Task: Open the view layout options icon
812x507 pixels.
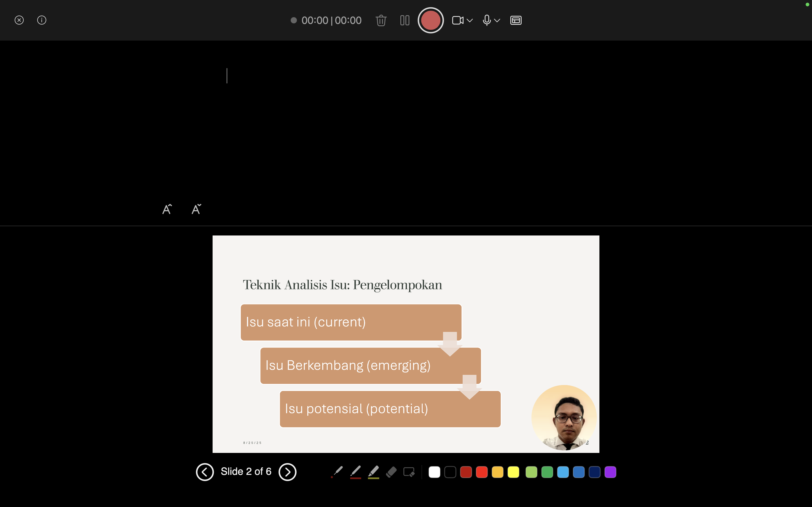Action: pyautogui.click(x=516, y=21)
